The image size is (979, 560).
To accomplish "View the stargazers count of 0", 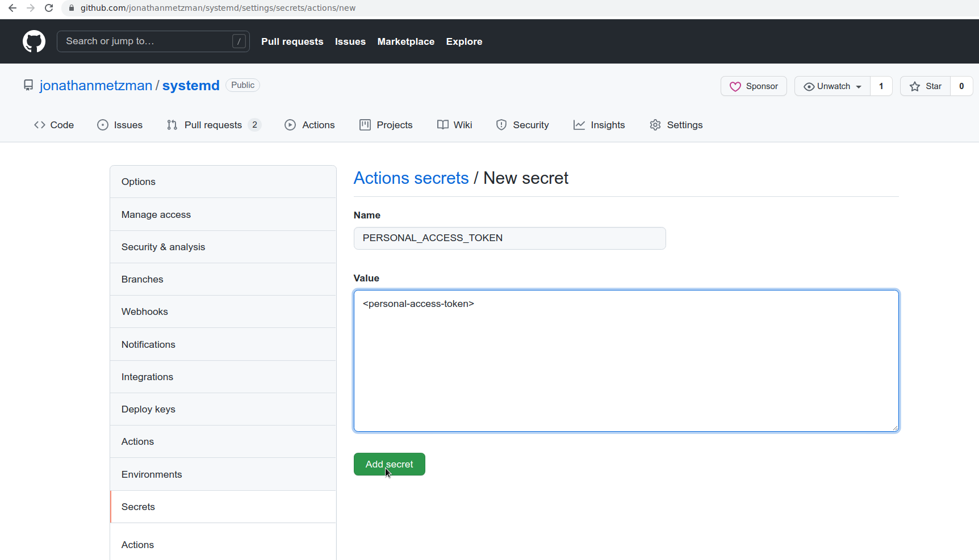I will [961, 86].
